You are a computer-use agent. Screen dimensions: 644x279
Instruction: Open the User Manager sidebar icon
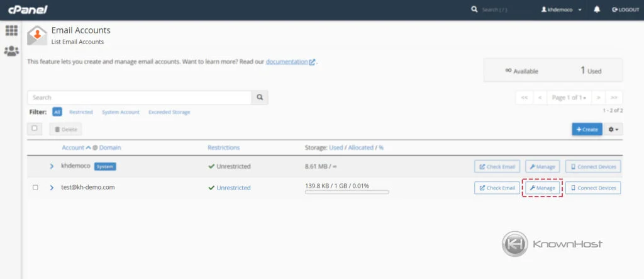pyautogui.click(x=11, y=51)
